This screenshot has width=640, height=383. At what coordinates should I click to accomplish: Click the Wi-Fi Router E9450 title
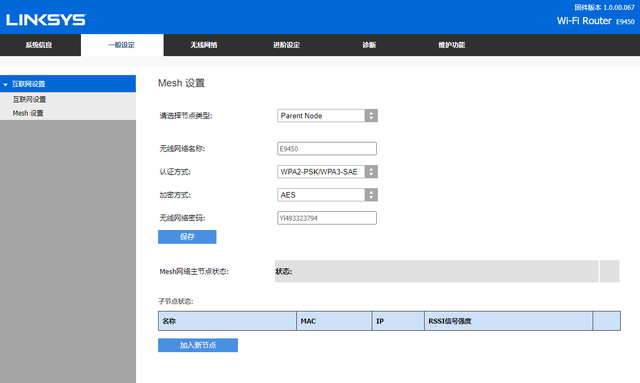[x=596, y=21]
